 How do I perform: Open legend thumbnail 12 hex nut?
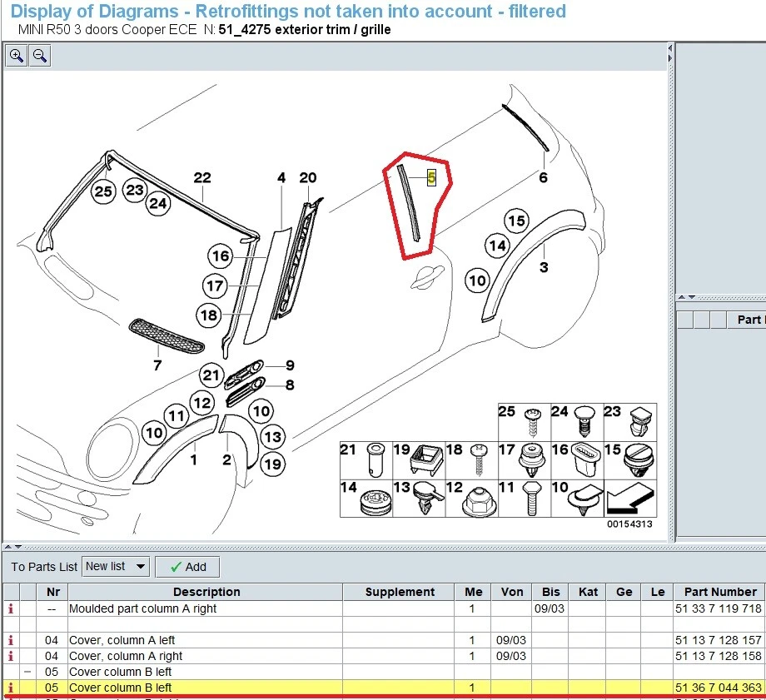click(471, 499)
